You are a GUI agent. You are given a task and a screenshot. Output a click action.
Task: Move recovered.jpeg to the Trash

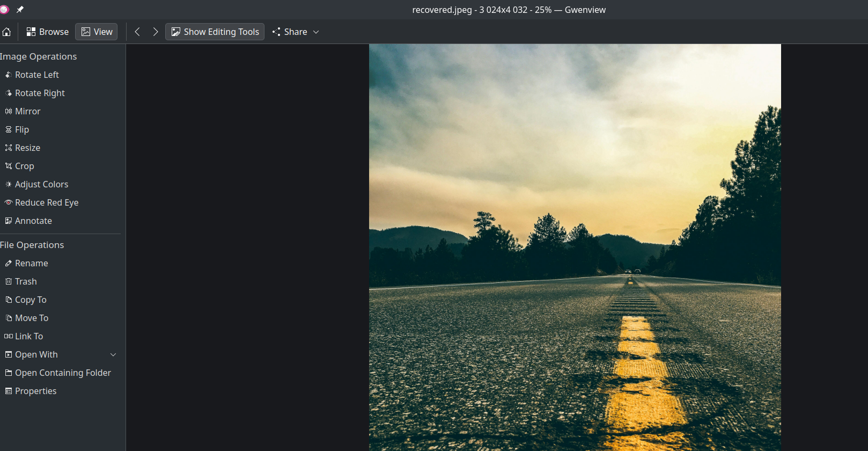point(26,281)
